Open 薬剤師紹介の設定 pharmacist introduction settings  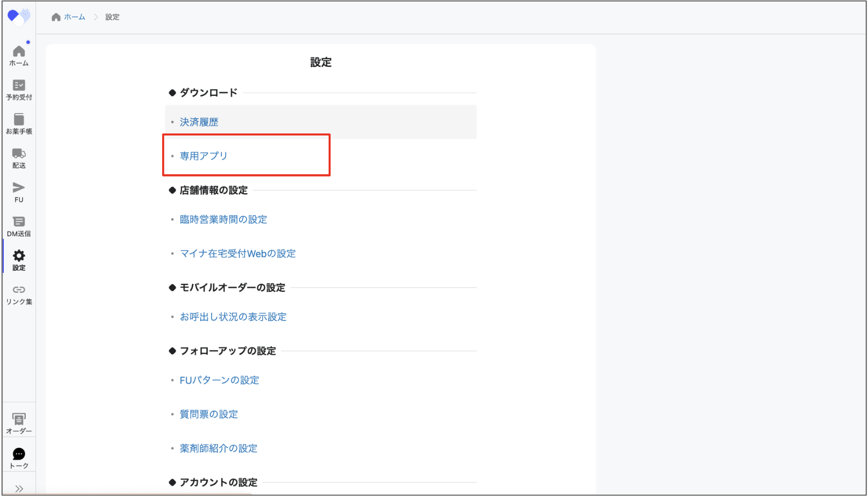[218, 448]
